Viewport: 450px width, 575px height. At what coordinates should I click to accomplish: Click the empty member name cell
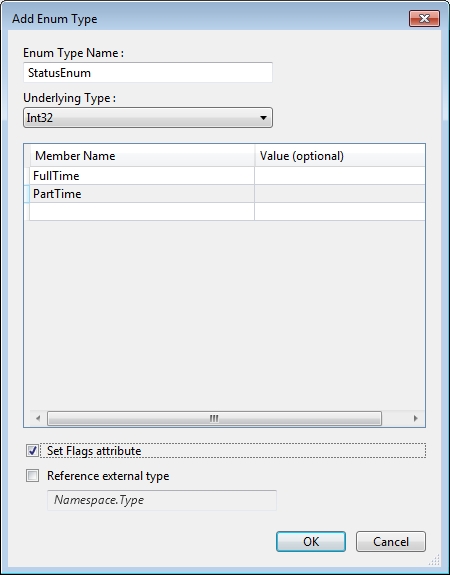pos(142,212)
